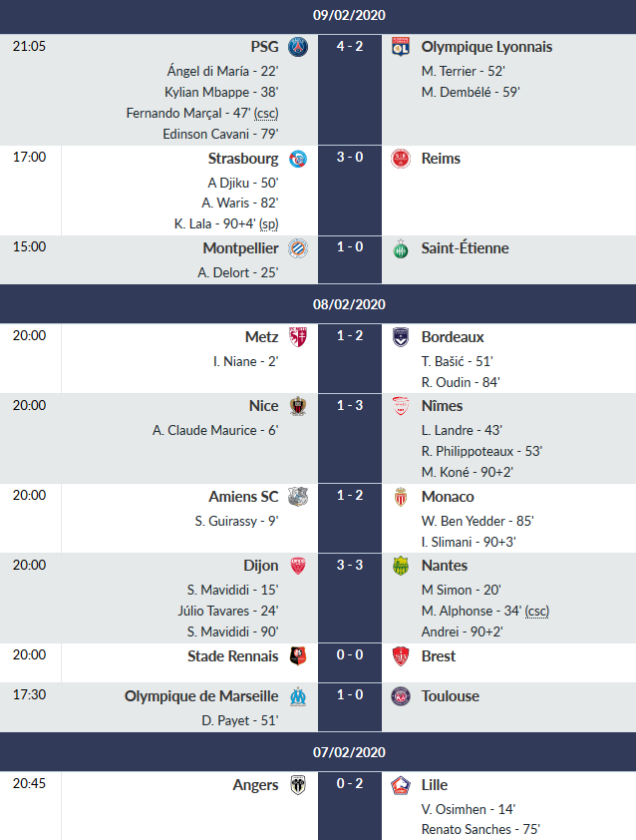636x840 pixels.
Task: Open the Dijon vs Nantes 3 - 3 score
Action: point(349,566)
